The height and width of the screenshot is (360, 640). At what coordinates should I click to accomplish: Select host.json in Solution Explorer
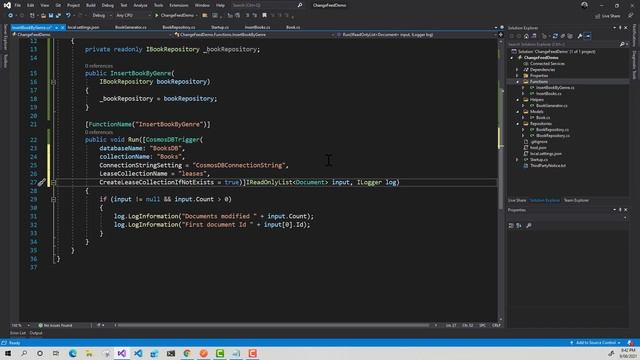click(x=538, y=148)
